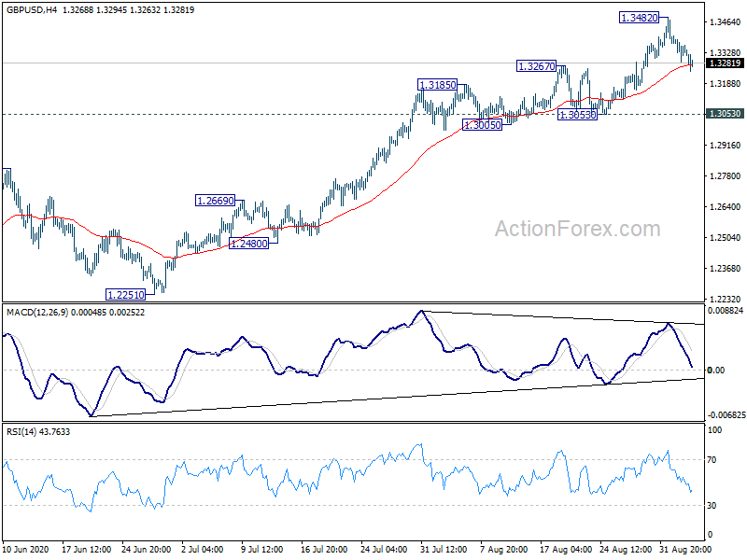Click the MACD -0.006825 scale value
747x560 pixels.
pos(726,415)
